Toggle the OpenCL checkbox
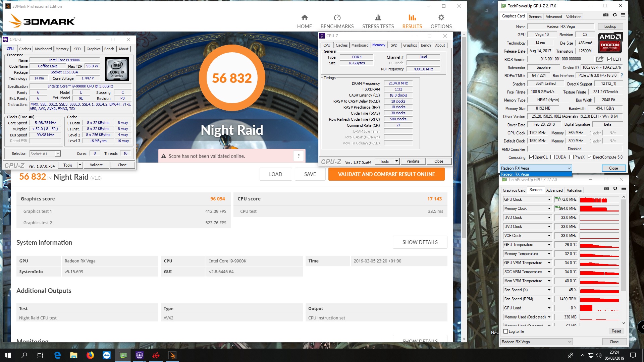The width and height of the screenshot is (644, 362). [x=531, y=157]
